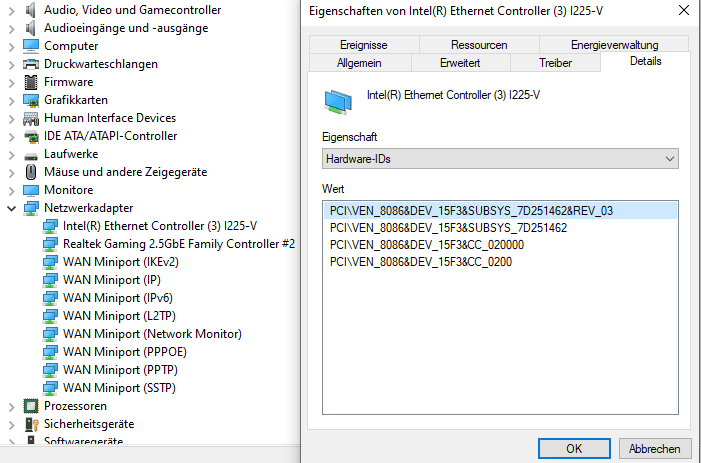This screenshot has width=701, height=463.
Task: Click the Monitore category icon
Action: pyautogui.click(x=31, y=190)
